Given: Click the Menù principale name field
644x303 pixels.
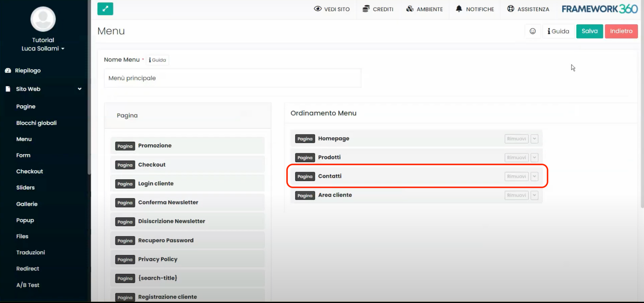Looking at the screenshot, I should tap(233, 78).
